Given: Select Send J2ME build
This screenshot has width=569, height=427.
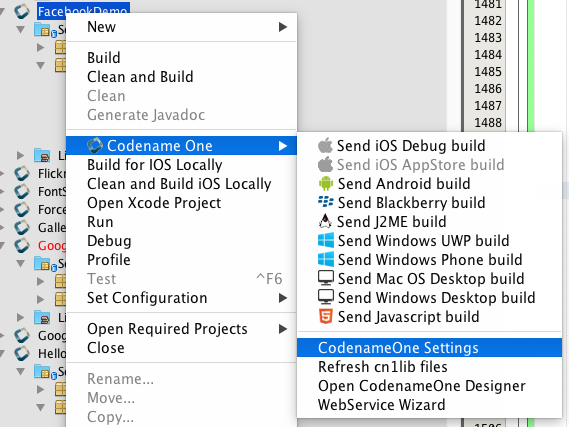Looking at the screenshot, I should point(430,222).
